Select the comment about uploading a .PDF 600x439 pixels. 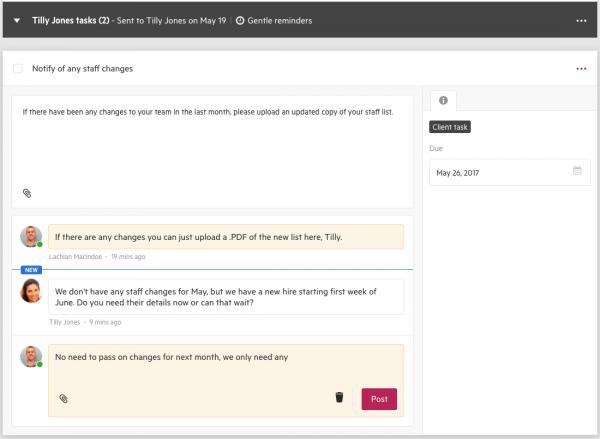tap(226, 237)
